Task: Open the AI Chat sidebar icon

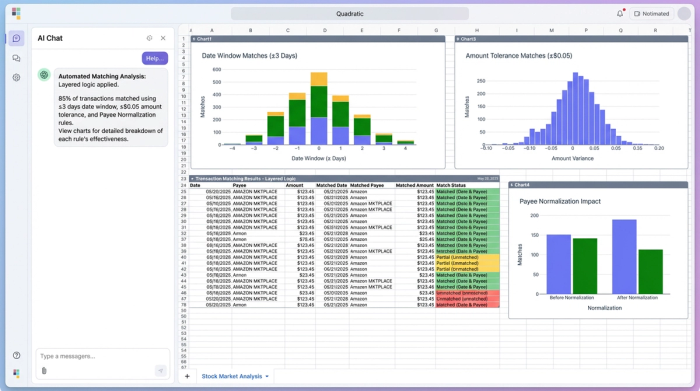Action: (17, 38)
